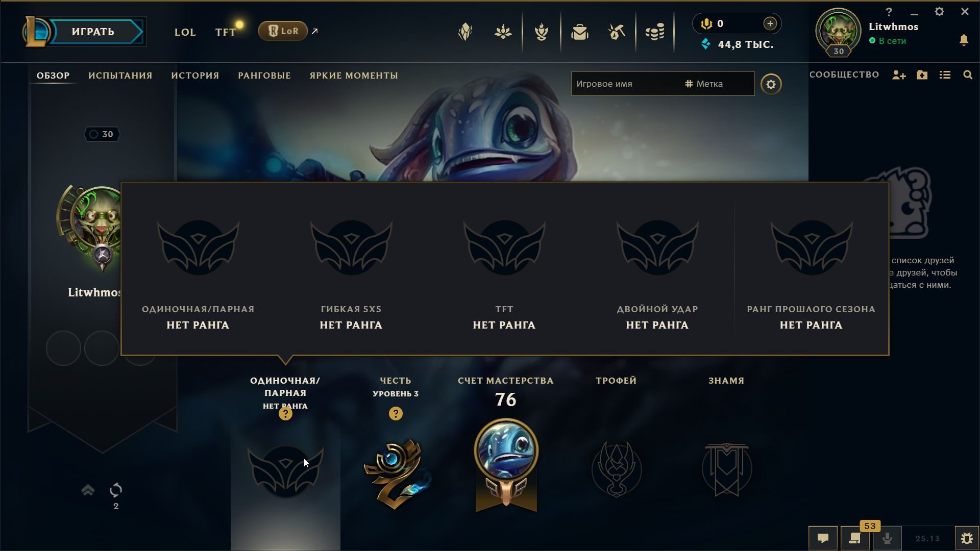
Task: Open the Store coins icon
Action: tap(655, 32)
